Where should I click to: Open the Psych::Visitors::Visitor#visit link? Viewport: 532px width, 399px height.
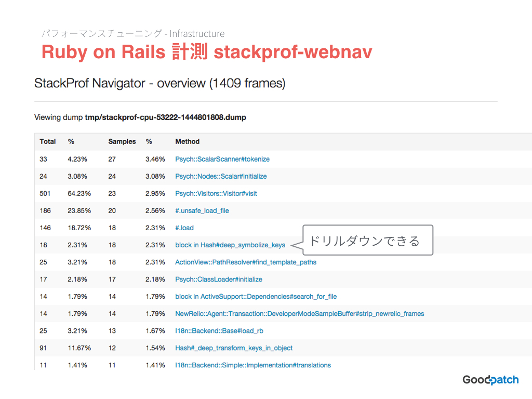tap(216, 193)
